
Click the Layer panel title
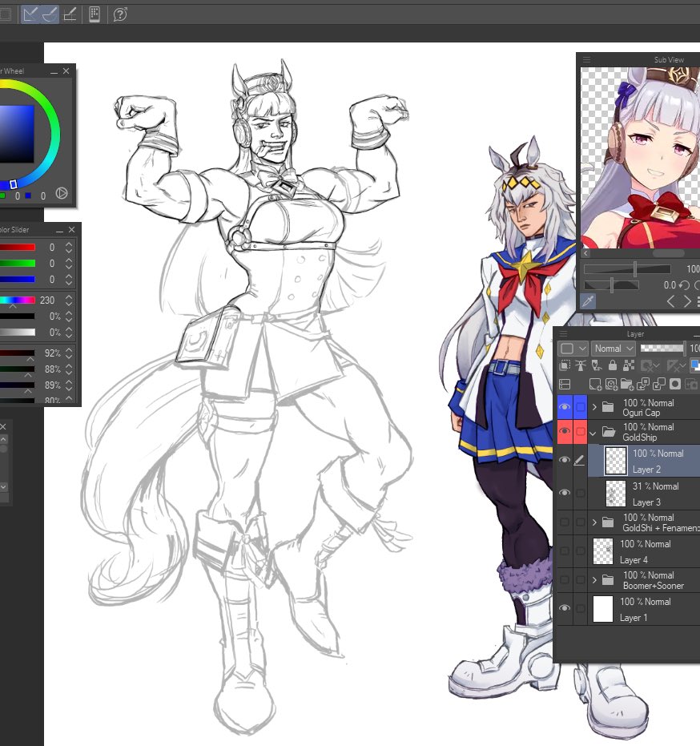pos(635,333)
